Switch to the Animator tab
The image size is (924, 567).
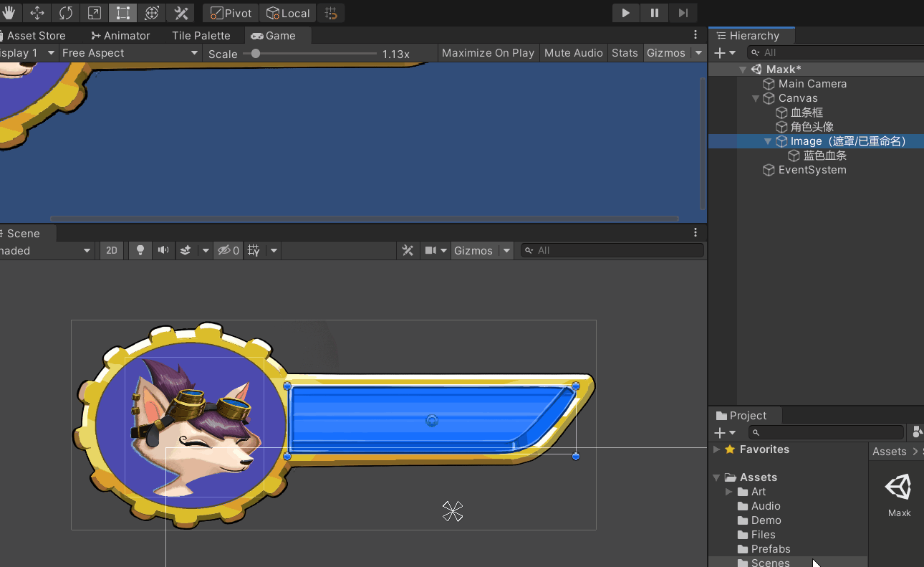pos(120,35)
